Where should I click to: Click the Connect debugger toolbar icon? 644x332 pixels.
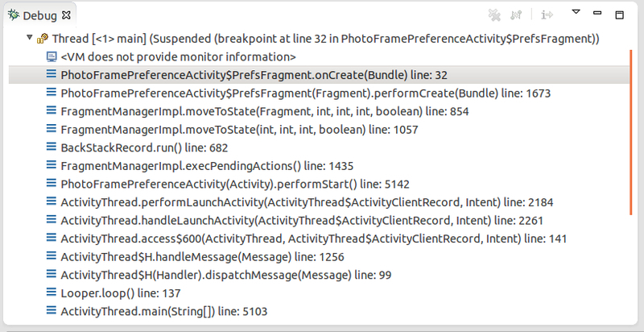tap(516, 15)
